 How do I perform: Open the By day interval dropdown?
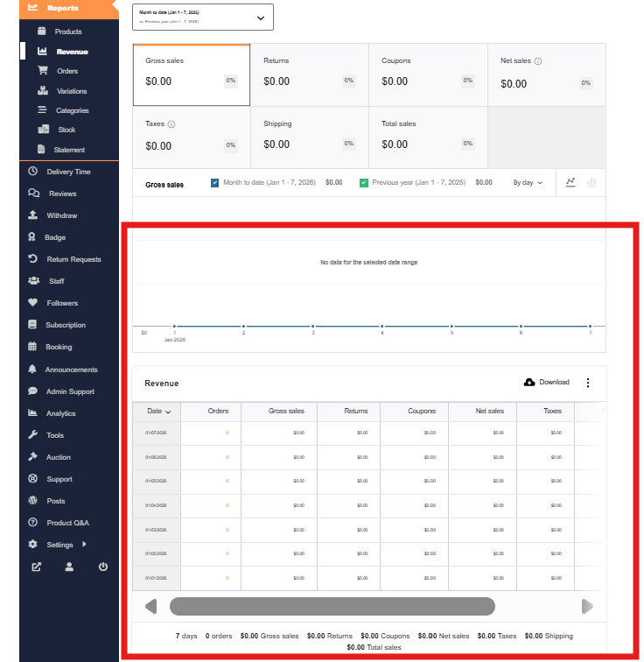(x=528, y=183)
